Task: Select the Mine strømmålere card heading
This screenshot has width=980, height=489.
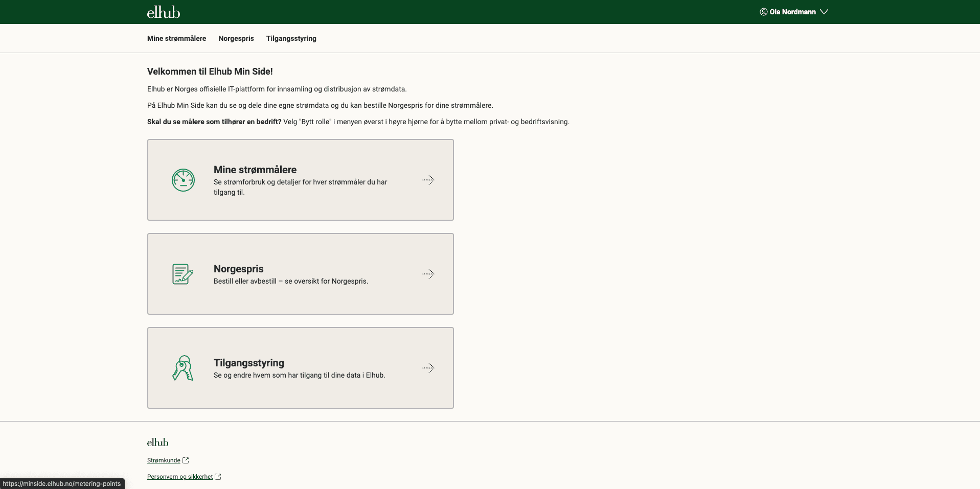Action: (x=255, y=170)
